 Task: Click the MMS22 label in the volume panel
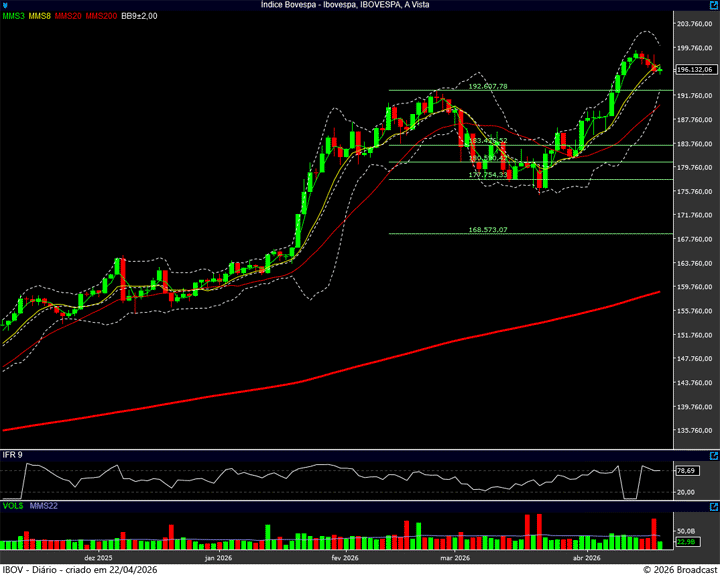click(44, 508)
